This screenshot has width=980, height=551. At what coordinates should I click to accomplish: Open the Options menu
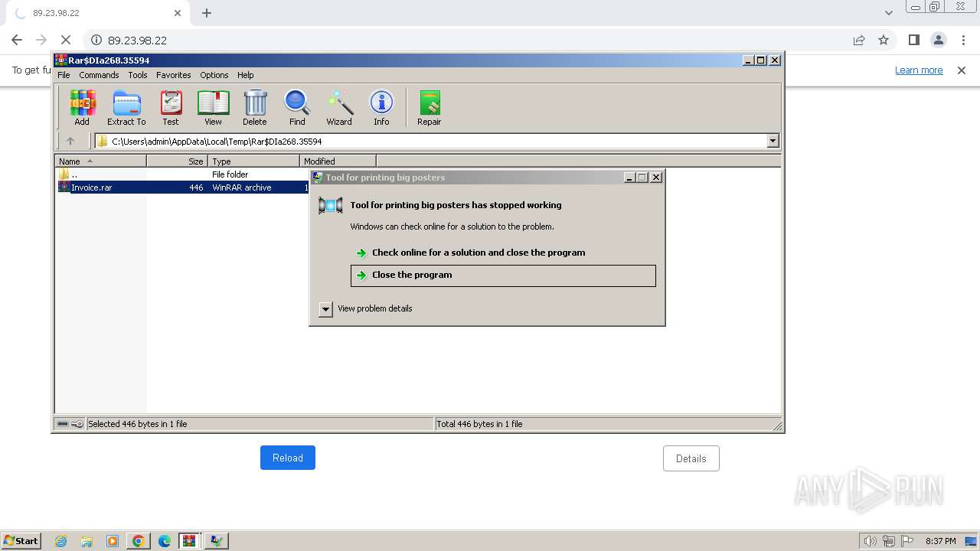pyautogui.click(x=214, y=75)
